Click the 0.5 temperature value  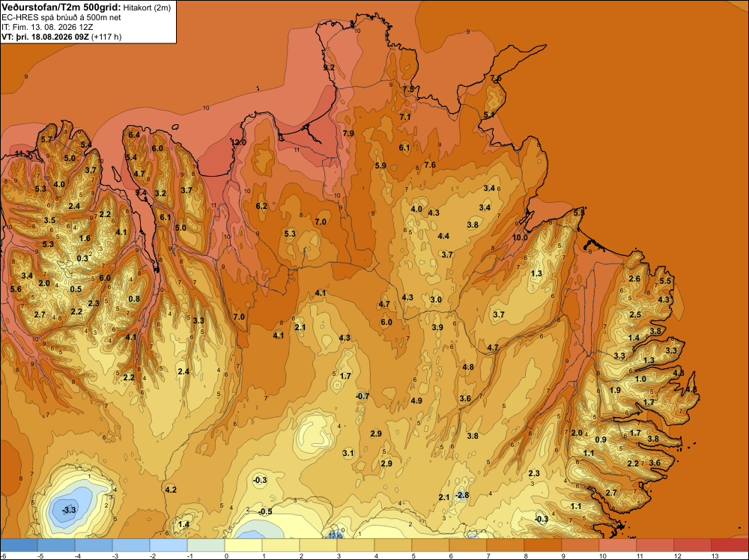coord(76,289)
